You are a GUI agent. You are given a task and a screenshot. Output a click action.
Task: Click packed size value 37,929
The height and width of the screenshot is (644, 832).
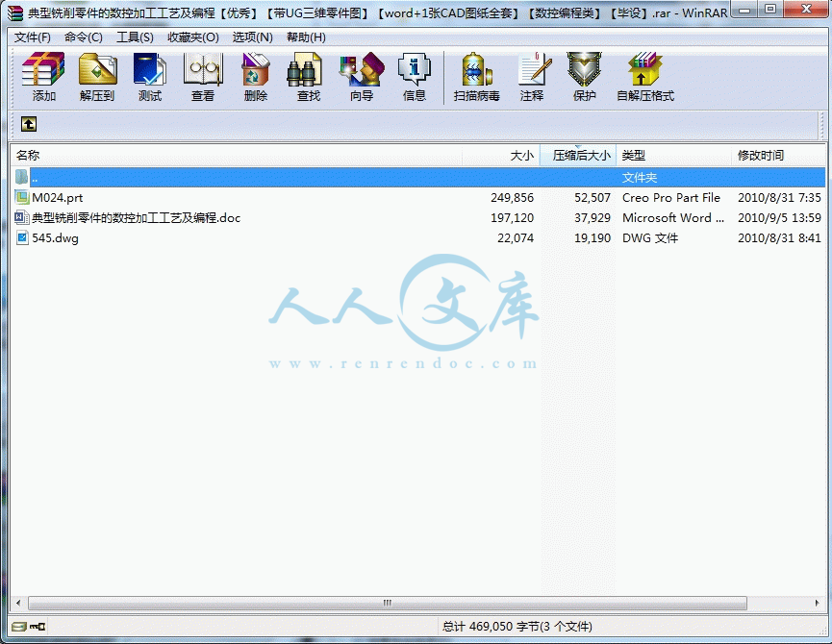coord(592,218)
